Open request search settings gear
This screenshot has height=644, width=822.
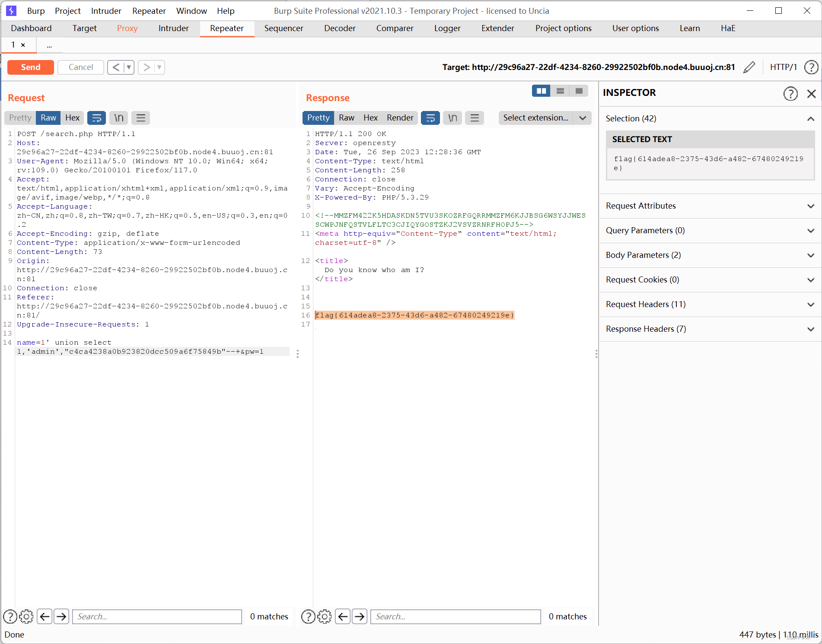[x=26, y=617]
